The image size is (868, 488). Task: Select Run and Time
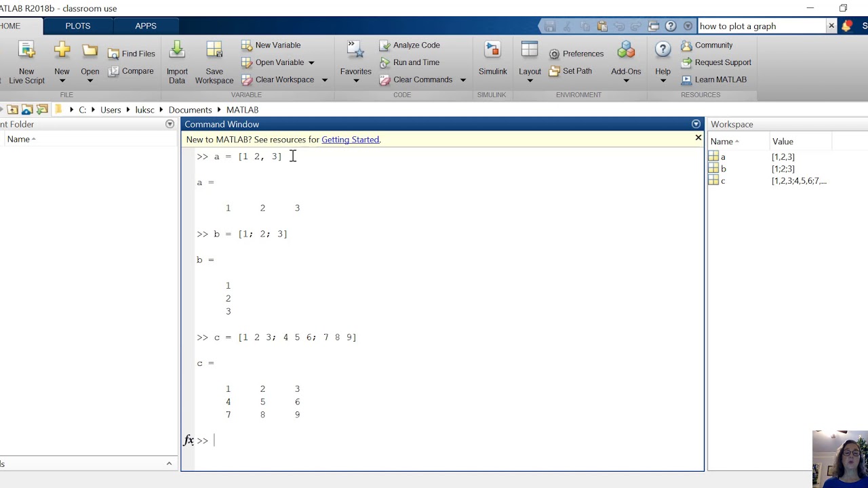click(x=410, y=62)
